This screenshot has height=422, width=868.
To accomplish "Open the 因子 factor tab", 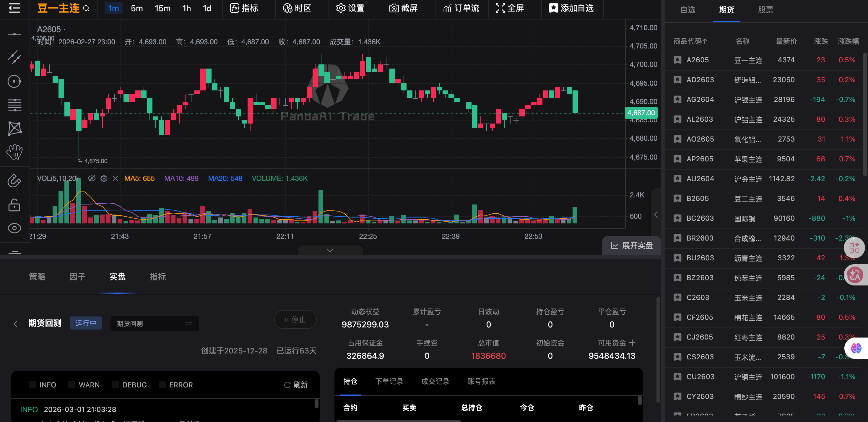I will [77, 277].
